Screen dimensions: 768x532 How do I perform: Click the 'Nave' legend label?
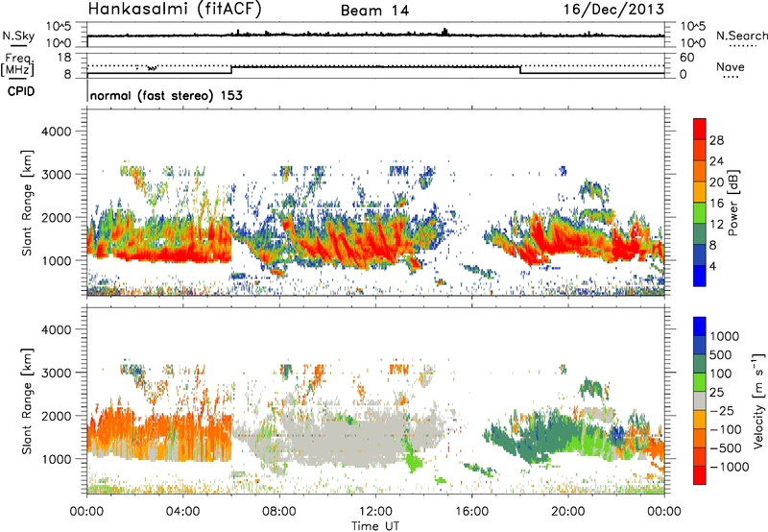click(731, 66)
